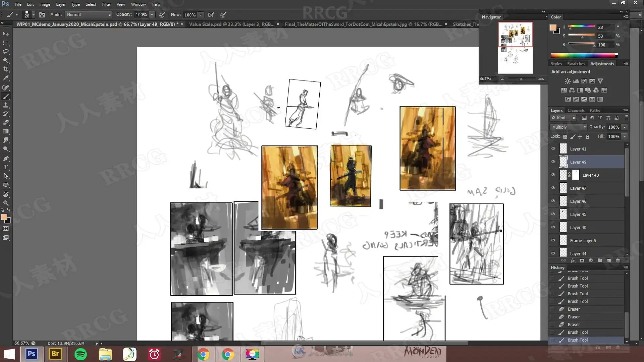Screen dimensions: 644x362
Task: Open the brush Mode dropdown showing Normal
Action: pos(89,15)
